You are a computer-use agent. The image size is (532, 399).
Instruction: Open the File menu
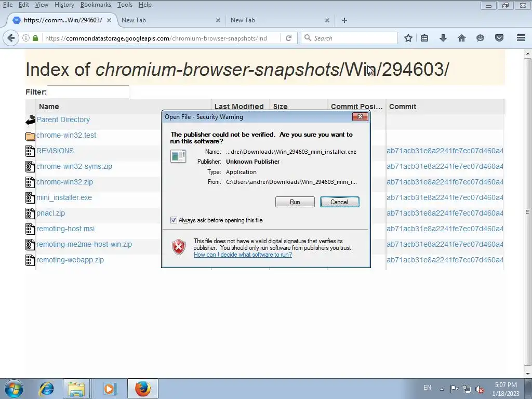pyautogui.click(x=8, y=5)
